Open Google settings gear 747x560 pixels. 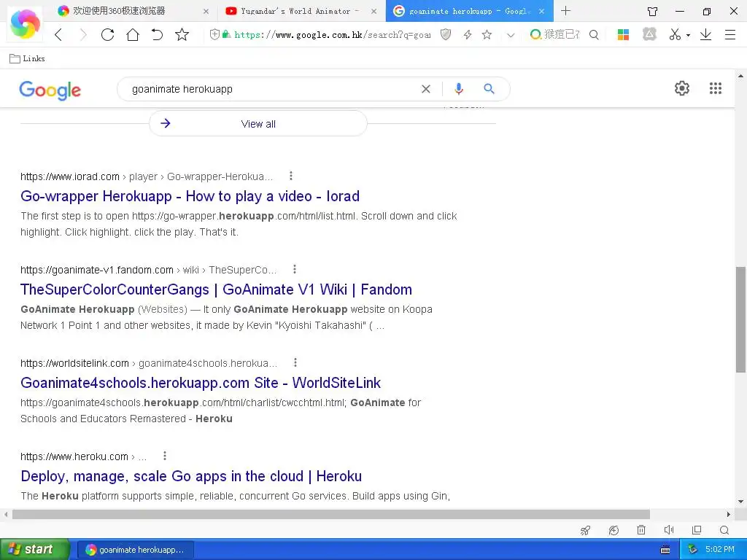tap(682, 88)
